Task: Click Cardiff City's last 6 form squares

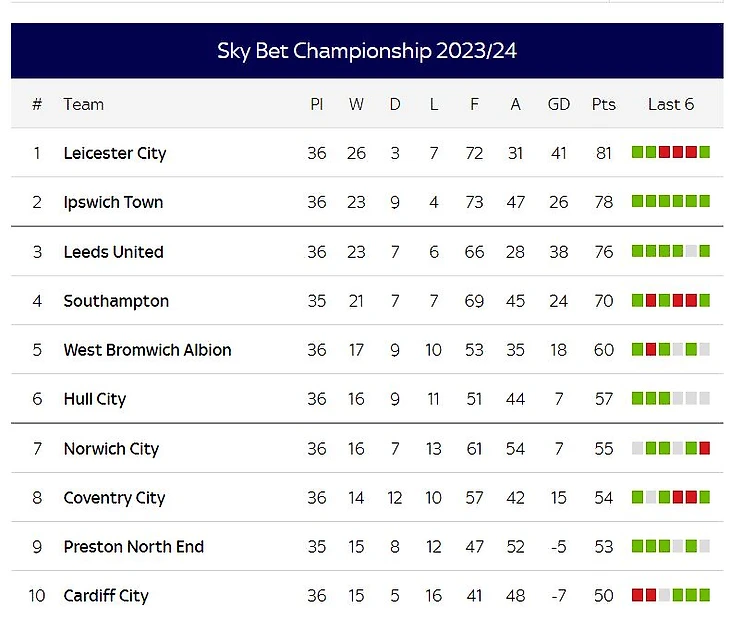Action: pyautogui.click(x=670, y=596)
